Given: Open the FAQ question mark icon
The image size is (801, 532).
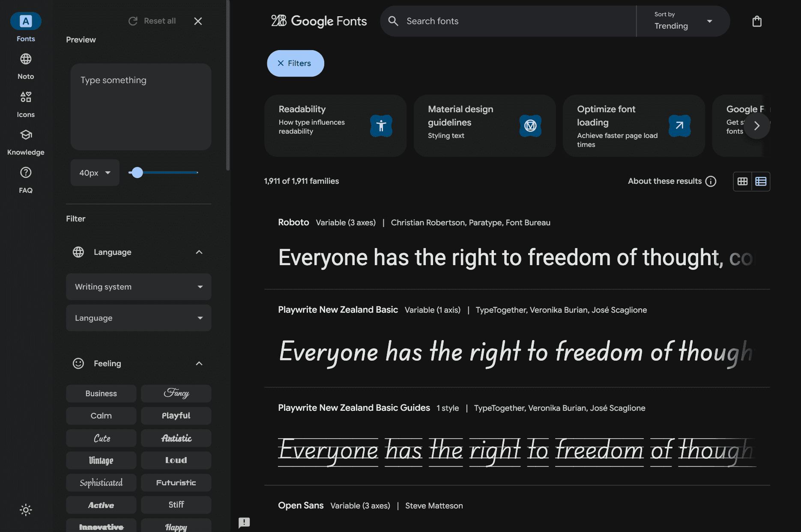Looking at the screenshot, I should tap(26, 172).
